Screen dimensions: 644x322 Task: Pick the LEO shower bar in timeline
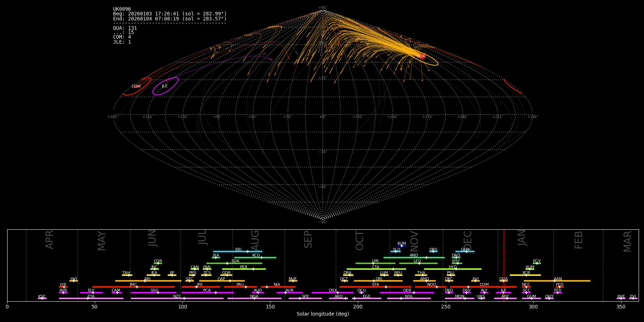418,263
